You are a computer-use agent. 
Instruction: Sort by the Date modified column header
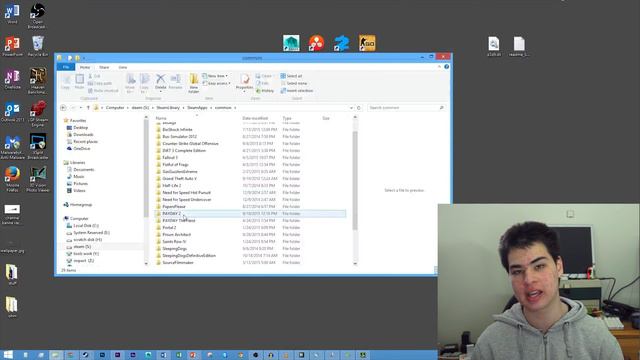point(255,118)
